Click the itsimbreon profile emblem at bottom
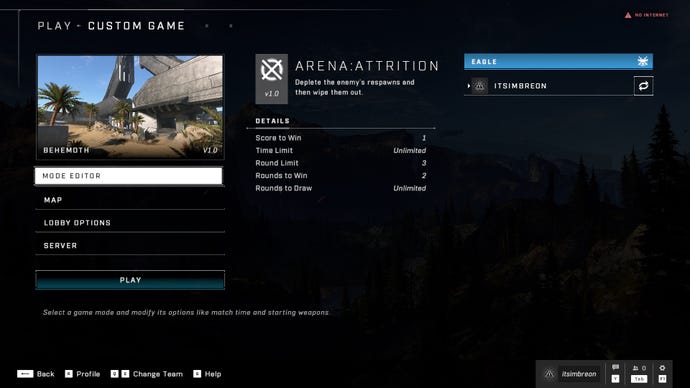690x388 pixels. click(x=549, y=374)
